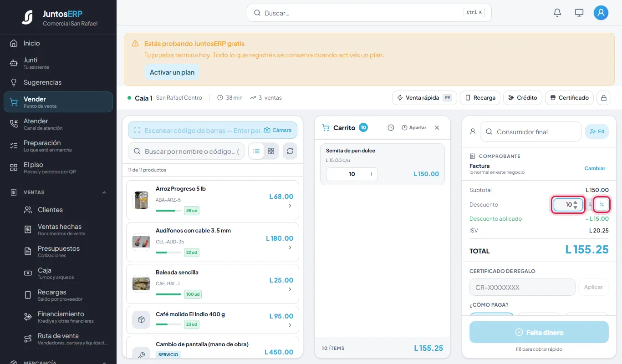Screen dimensions: 622x364
Task: Click Cambiar to change comprobante
Action: tap(595, 168)
